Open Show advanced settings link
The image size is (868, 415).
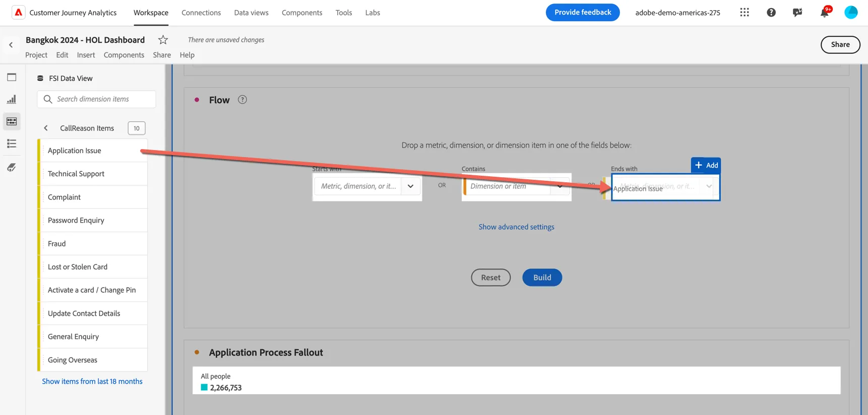516,227
